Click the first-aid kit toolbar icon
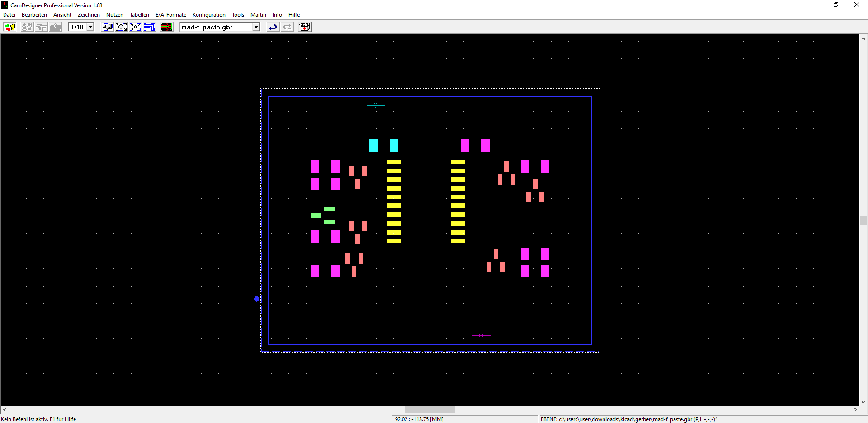The image size is (868, 423). 305,27
